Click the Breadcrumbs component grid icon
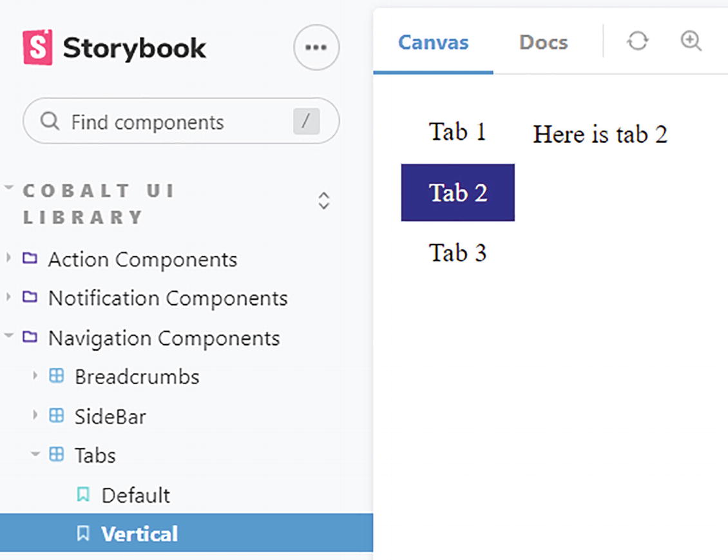728x560 pixels. (x=57, y=376)
